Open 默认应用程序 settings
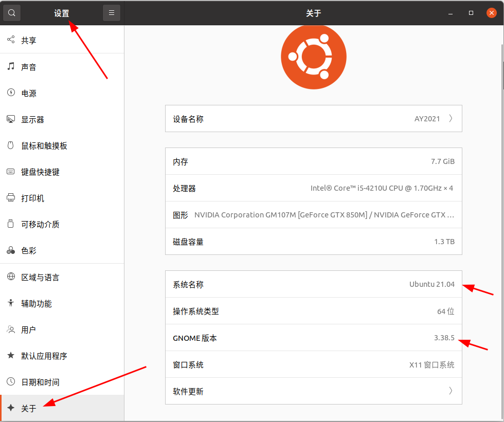The width and height of the screenshot is (504, 422). 62,356
